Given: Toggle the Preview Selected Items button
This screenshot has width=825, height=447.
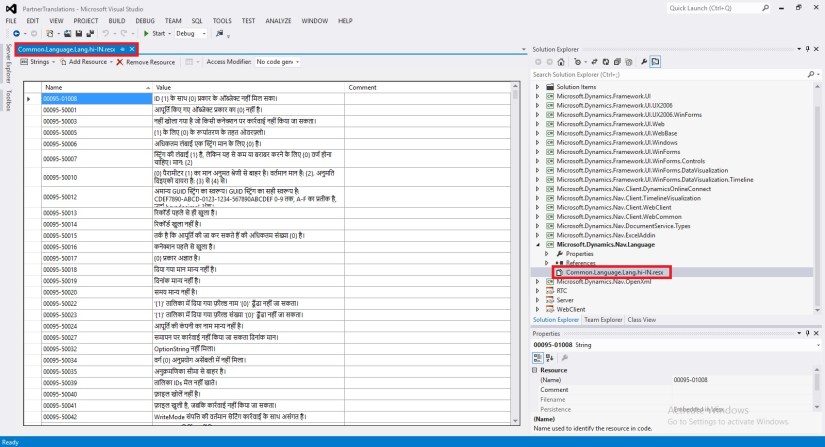Looking at the screenshot, I should (x=655, y=62).
